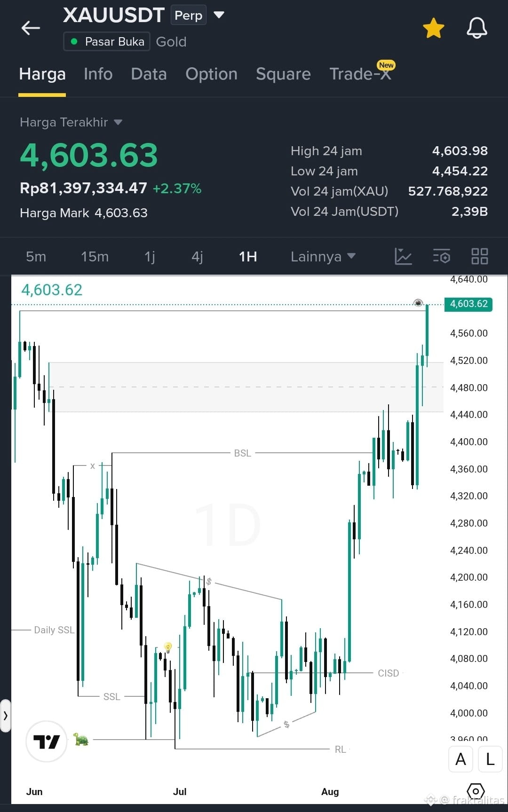The width and height of the screenshot is (508, 812).
Task: Select the 1H timeframe
Action: [248, 257]
